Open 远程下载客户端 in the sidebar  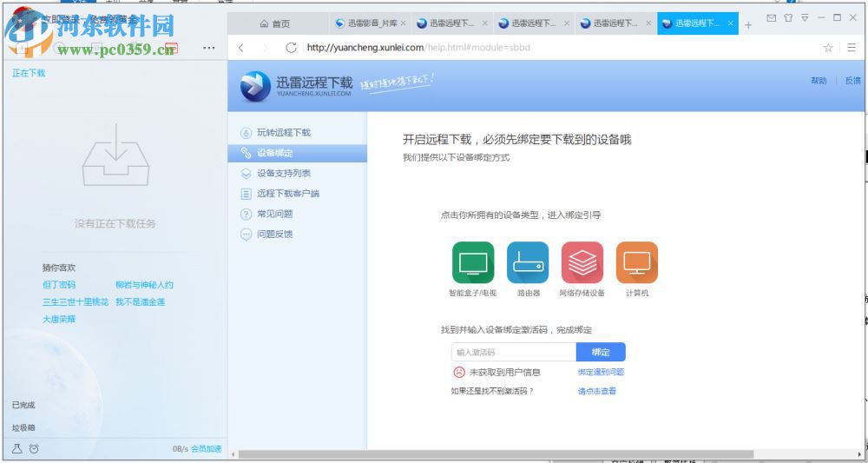click(x=288, y=194)
